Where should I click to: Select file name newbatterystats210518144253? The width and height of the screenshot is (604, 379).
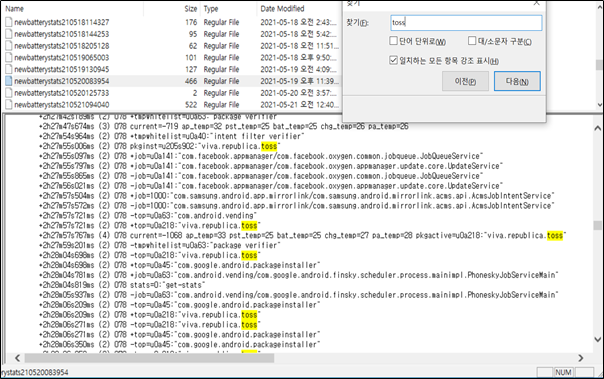(x=62, y=34)
